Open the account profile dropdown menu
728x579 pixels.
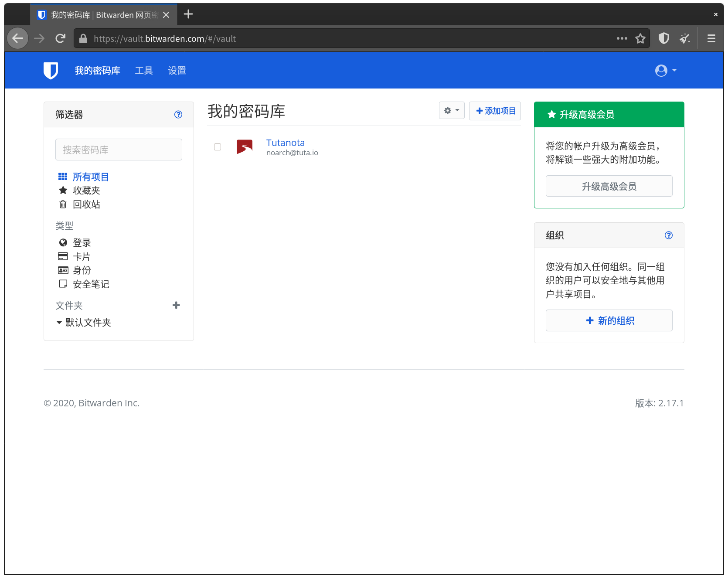tap(665, 71)
